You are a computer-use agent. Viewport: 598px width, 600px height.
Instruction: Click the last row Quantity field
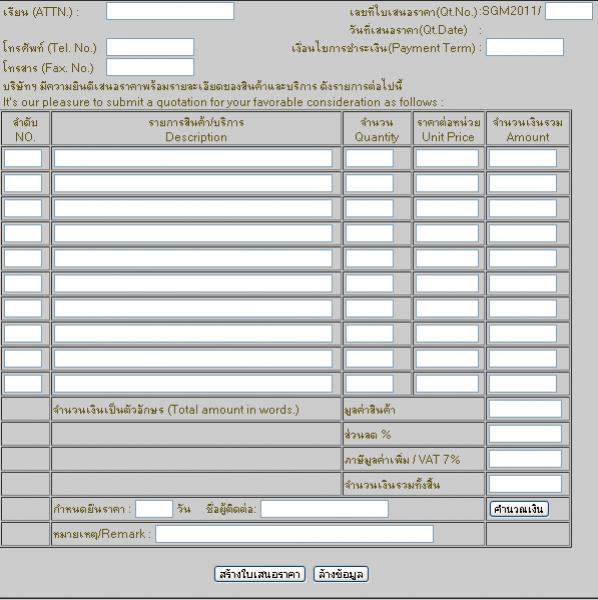tap(369, 383)
